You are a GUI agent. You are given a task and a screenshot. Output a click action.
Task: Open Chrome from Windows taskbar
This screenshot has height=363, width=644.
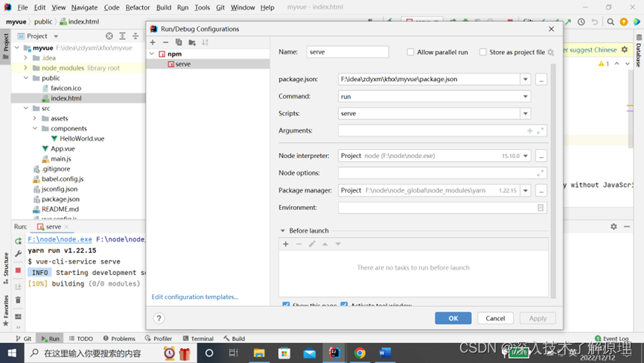coord(360,353)
